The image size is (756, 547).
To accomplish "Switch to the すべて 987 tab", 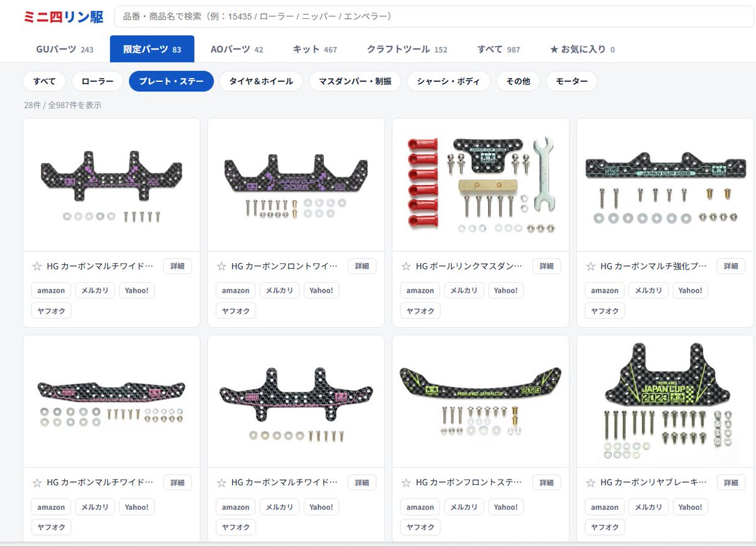I will (x=498, y=49).
